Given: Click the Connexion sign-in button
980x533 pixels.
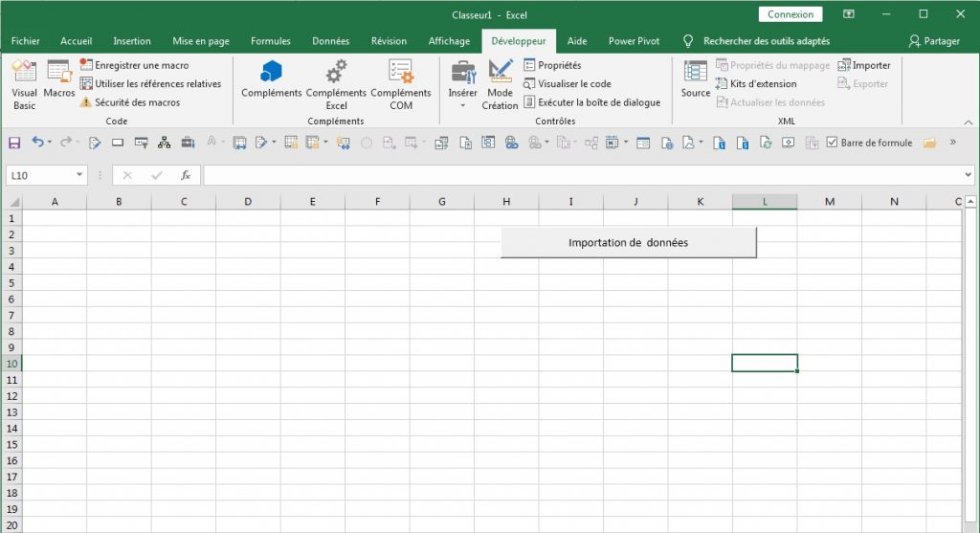Looking at the screenshot, I should pyautogui.click(x=791, y=14).
